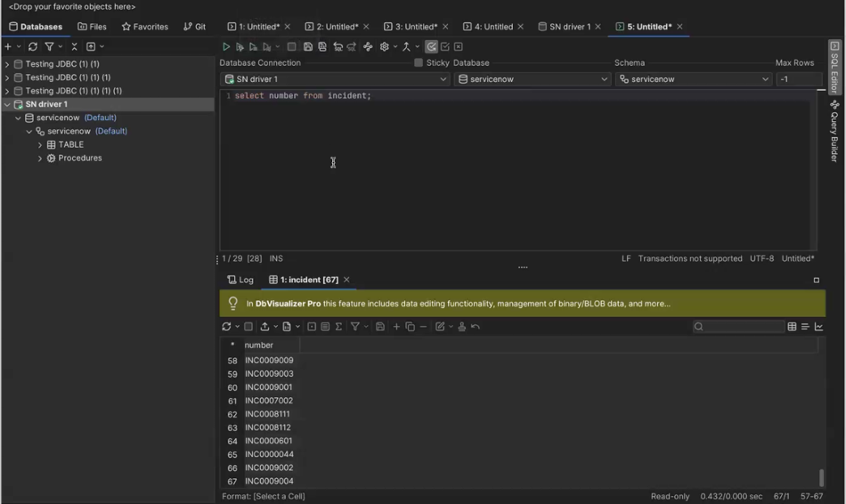This screenshot has height=504, width=846.
Task: Click the Delete Row minus icon in the grid toolbar
Action: [x=424, y=327]
